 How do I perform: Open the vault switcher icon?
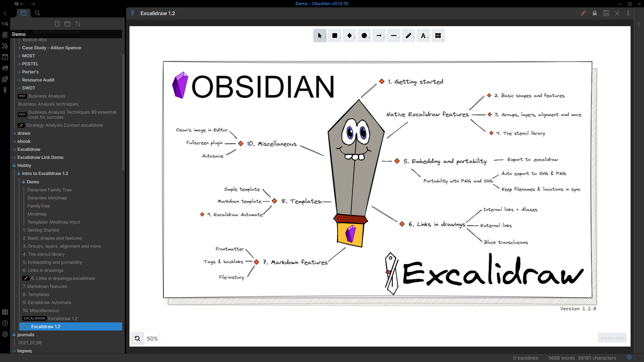(5, 312)
